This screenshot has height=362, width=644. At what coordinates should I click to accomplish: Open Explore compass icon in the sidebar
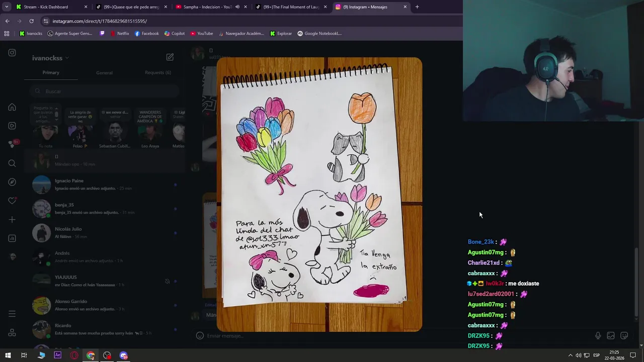click(12, 182)
